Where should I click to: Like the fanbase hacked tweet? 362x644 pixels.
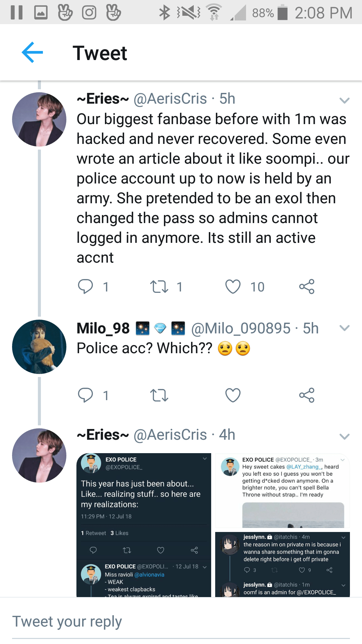click(x=233, y=286)
